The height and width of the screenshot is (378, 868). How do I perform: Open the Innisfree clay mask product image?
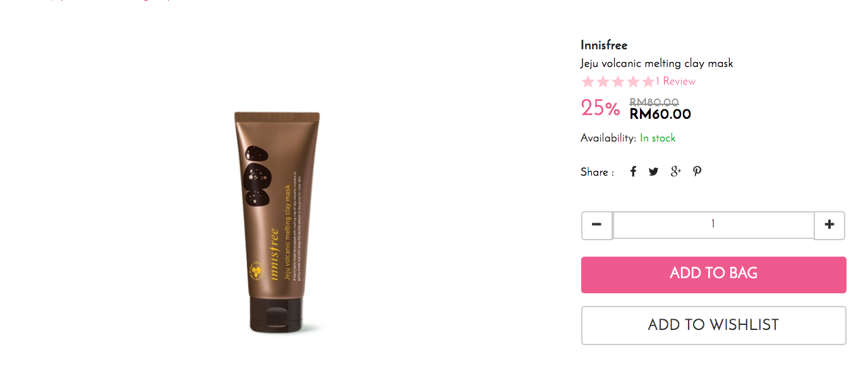point(278,222)
